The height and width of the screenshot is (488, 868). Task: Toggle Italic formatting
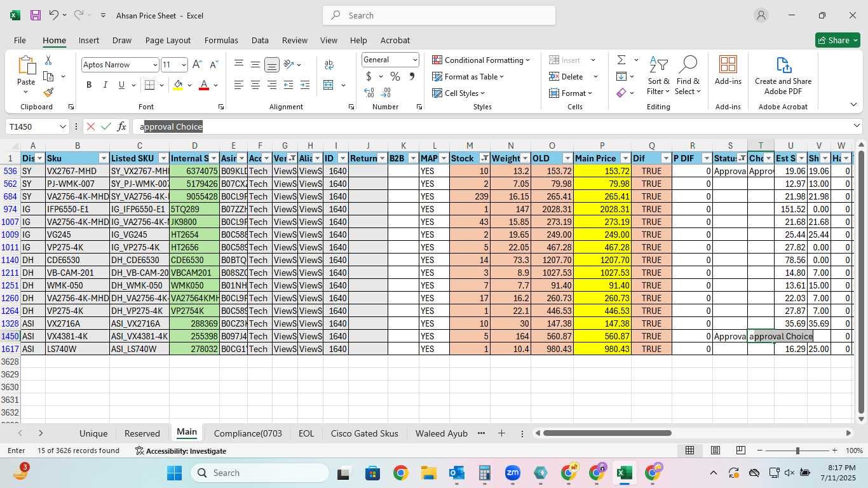tap(105, 85)
